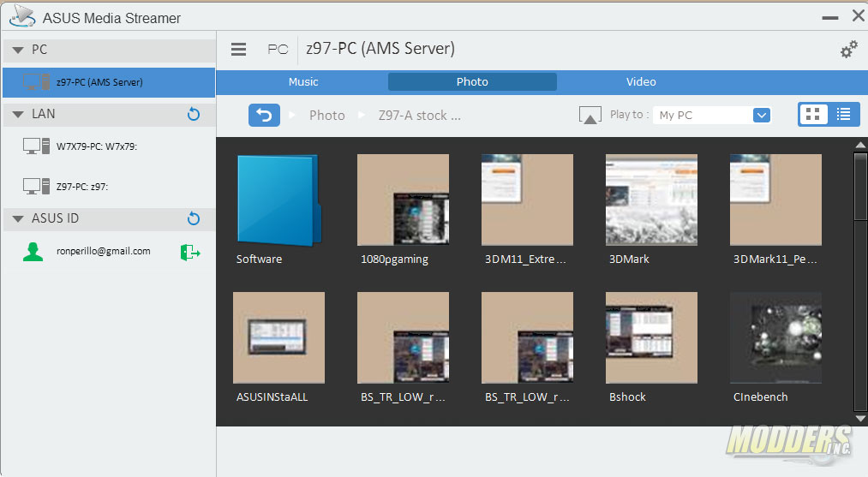Click the scrollbar down arrow
The height and width of the screenshot is (477, 868).
tap(860, 419)
